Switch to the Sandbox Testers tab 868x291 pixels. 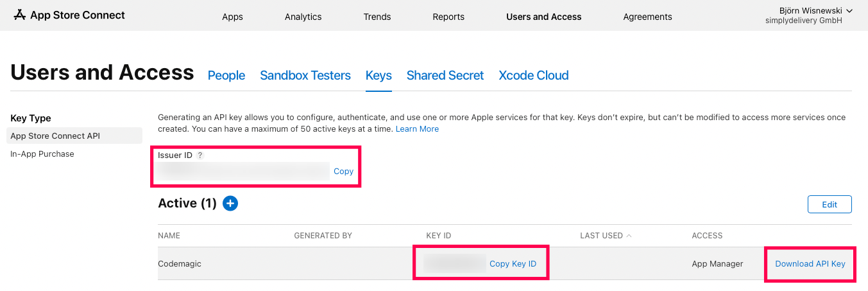305,76
